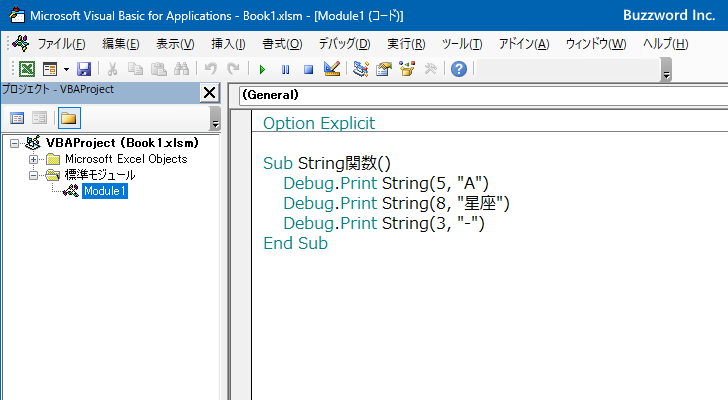Open Find with the binoculars icon
The image size is (728, 400).
(182, 69)
